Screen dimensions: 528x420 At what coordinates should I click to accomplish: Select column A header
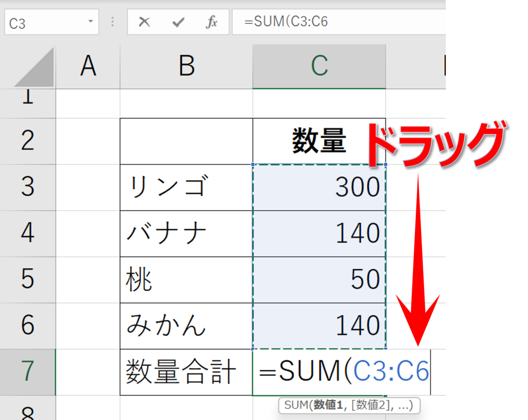88,66
